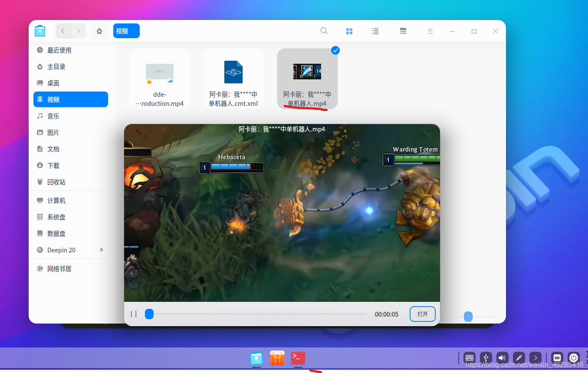Screen dimensions: 588x373
Task: Click the 阿卡丽 cmt.xml file name
Action: click(x=233, y=99)
